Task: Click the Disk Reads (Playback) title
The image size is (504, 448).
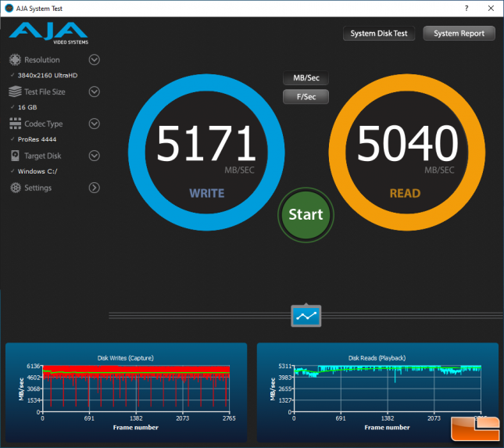Action: (377, 358)
